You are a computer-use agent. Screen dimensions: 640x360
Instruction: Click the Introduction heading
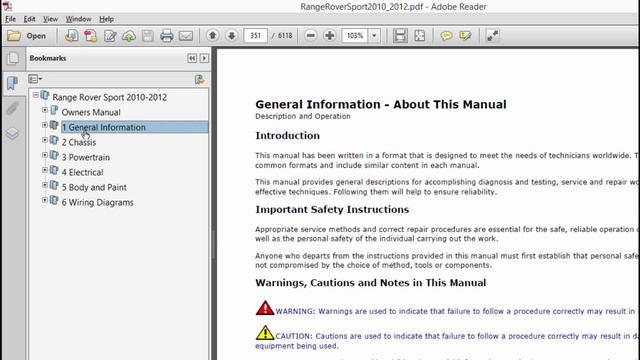coord(287,136)
